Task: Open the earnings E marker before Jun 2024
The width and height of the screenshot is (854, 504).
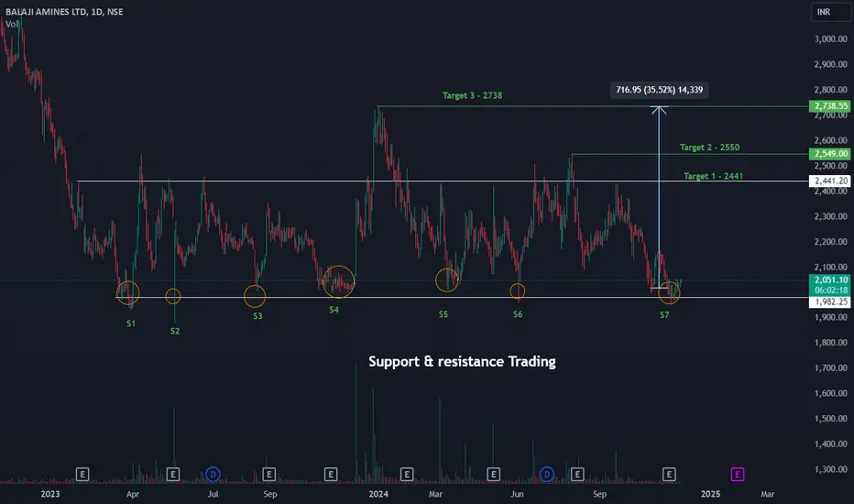Action: coord(494,475)
